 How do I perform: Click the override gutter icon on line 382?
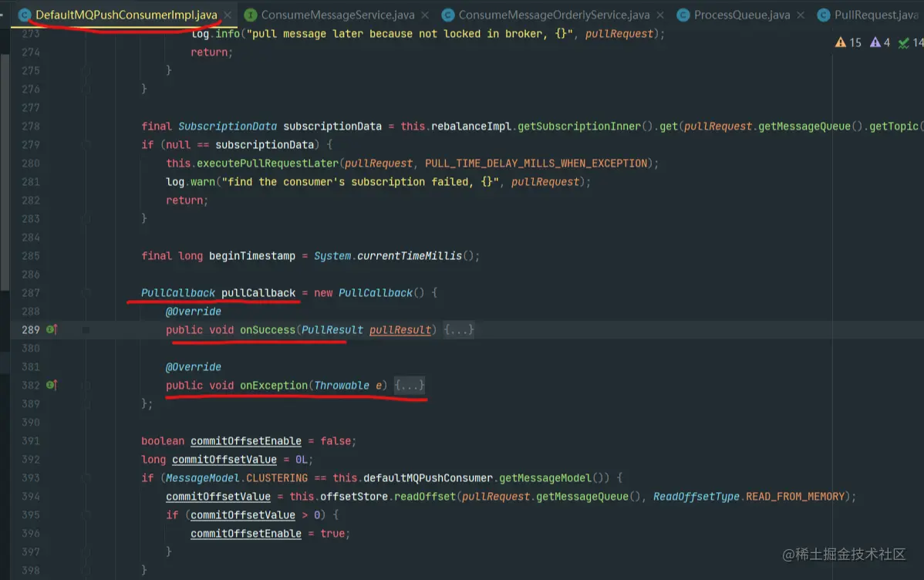pyautogui.click(x=52, y=385)
